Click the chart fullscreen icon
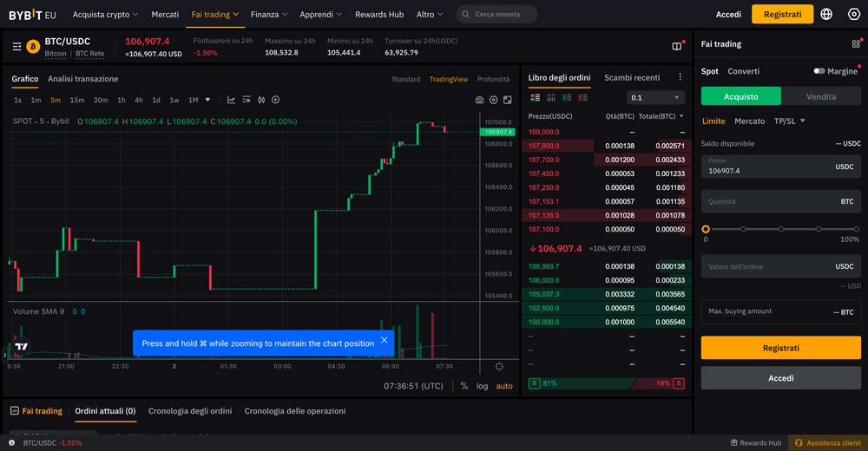 tap(507, 100)
